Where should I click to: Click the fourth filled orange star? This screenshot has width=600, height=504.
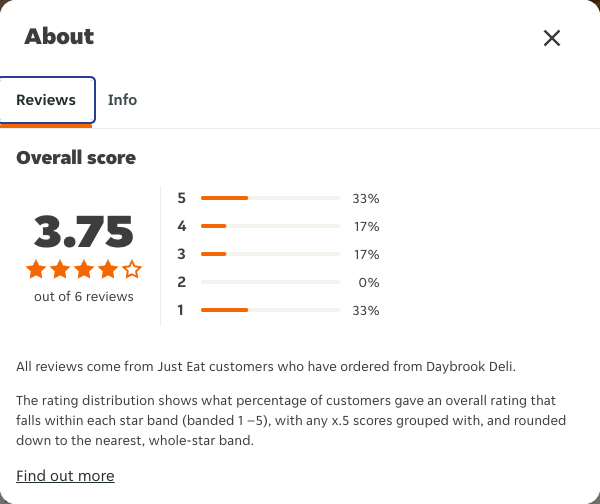tap(108, 269)
